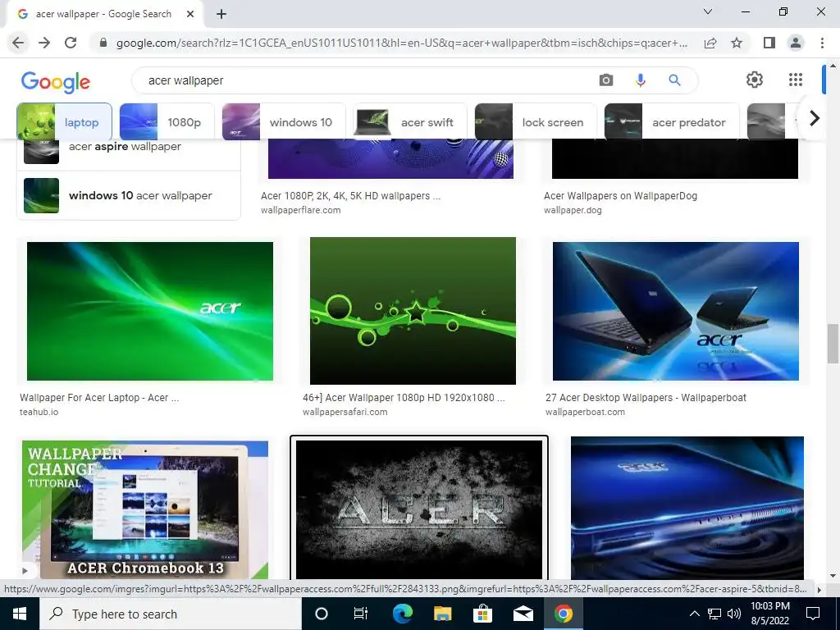Open Task View on the taskbar

click(x=361, y=614)
